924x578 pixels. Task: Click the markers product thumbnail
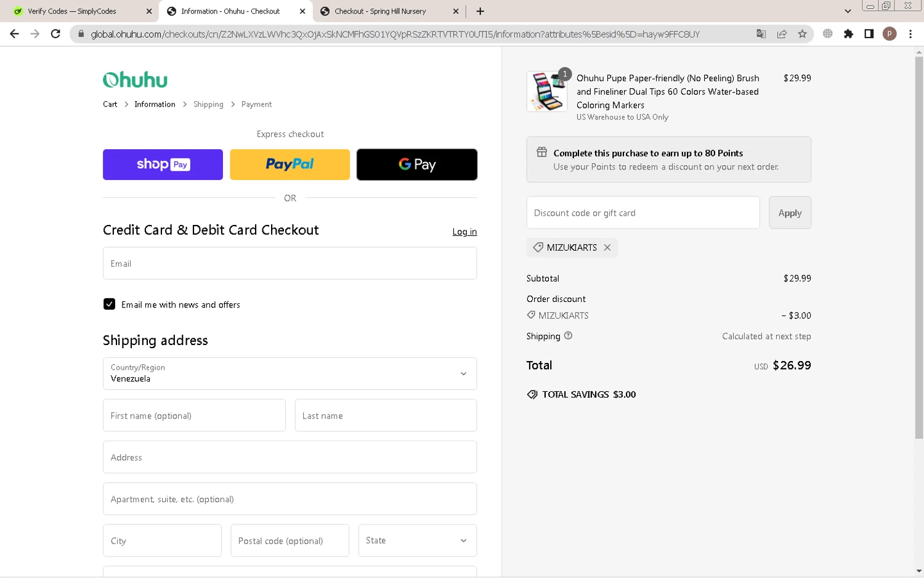546,91
